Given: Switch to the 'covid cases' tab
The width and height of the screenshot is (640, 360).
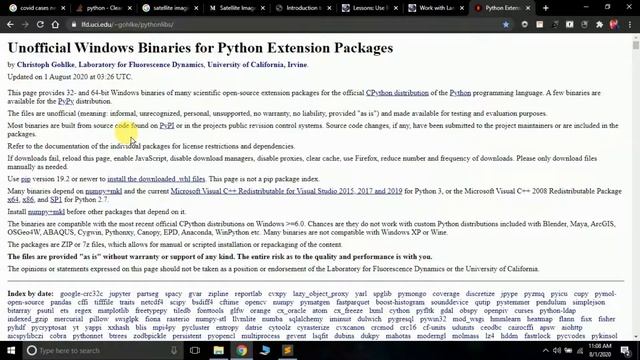Looking at the screenshot, I should click(37, 8).
